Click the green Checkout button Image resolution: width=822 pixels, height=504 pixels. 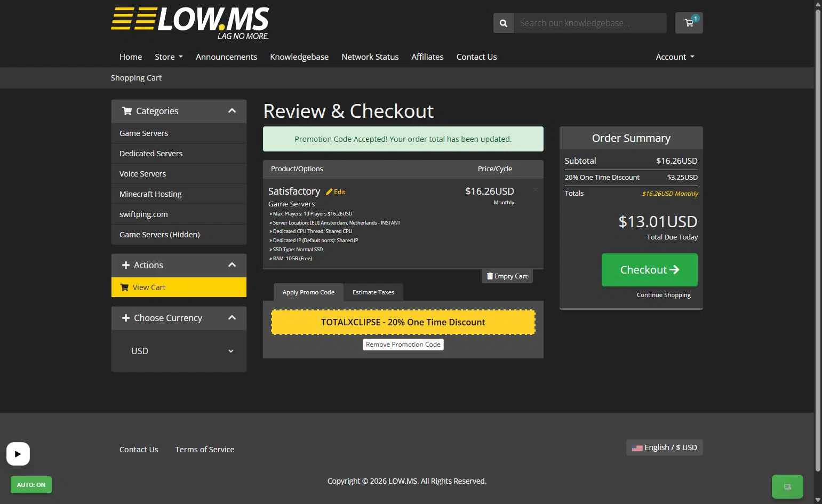(649, 270)
